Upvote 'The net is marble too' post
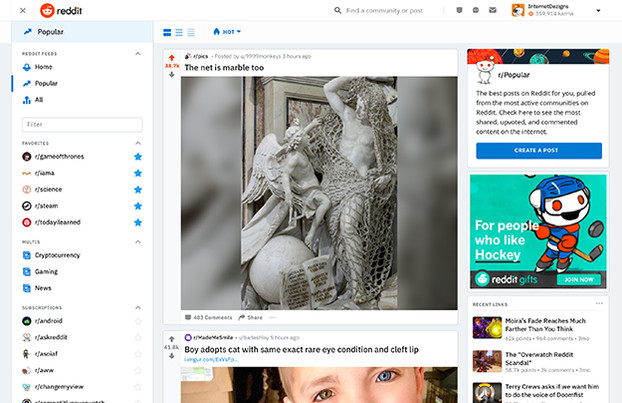Screen dimensions: 622x403 pyautogui.click(x=171, y=58)
